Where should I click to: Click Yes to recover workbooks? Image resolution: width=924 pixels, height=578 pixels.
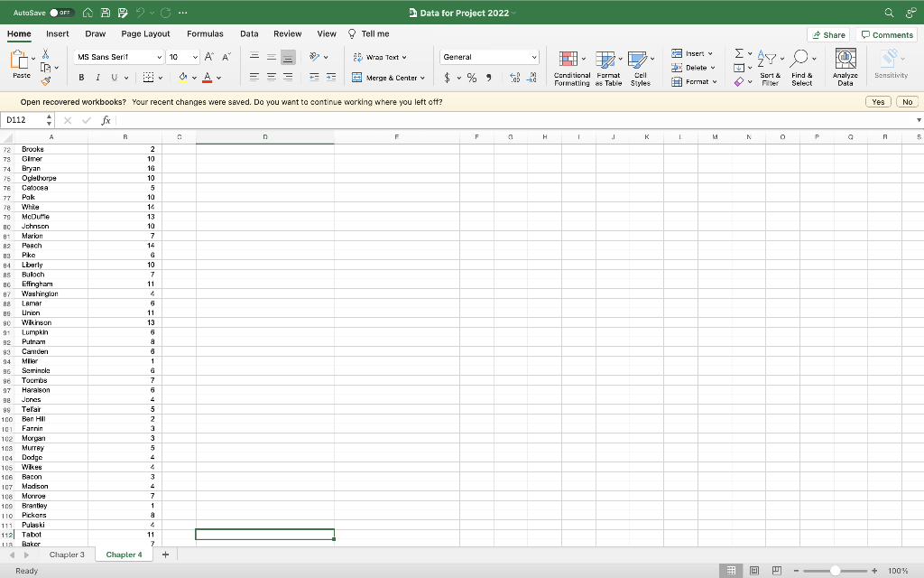coord(876,101)
